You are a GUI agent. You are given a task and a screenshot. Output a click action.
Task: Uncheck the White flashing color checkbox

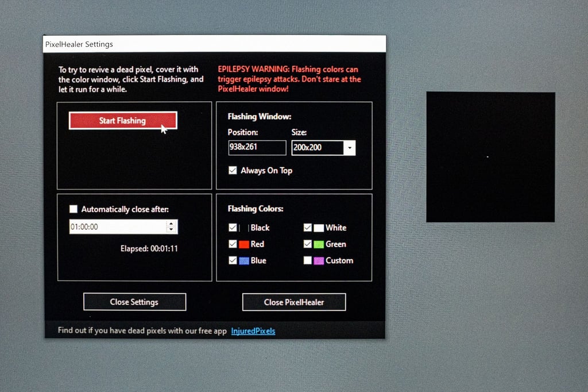click(308, 228)
